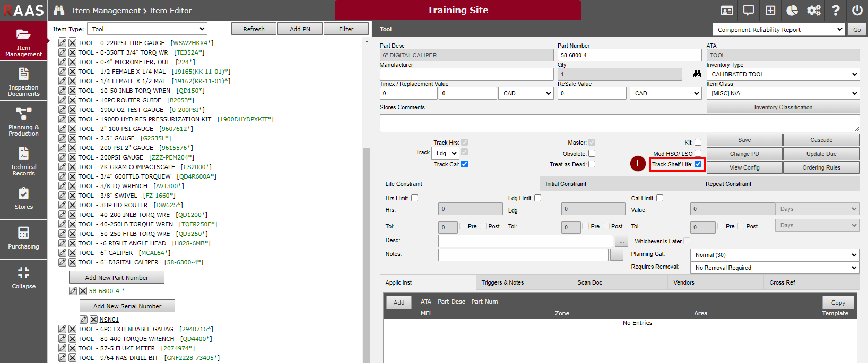Click the binoculars search icon beside Qty
This screenshot has height=363, width=868.
coord(697,74)
